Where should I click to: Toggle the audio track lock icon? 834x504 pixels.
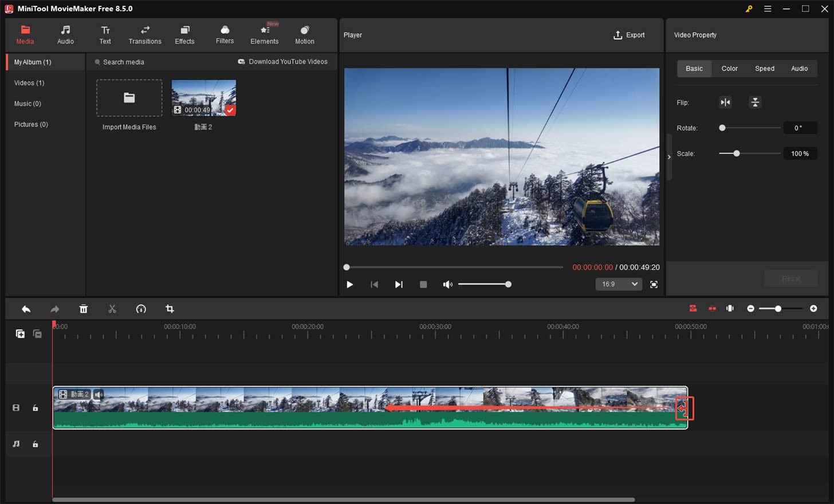click(35, 444)
